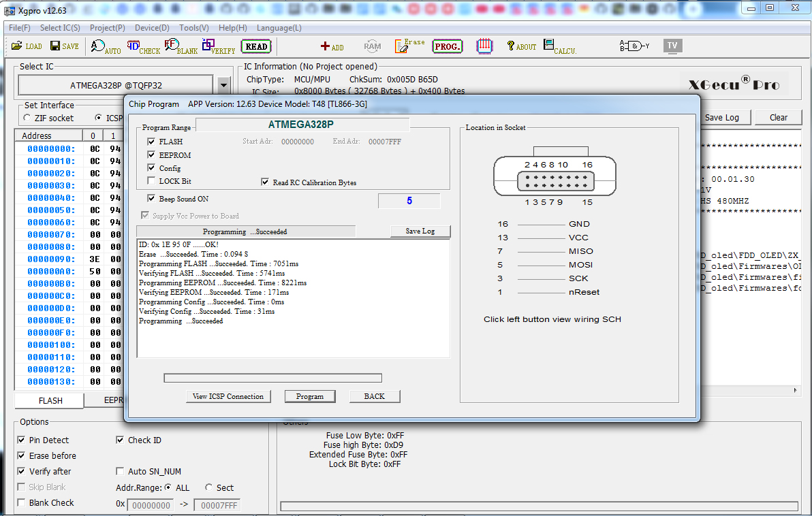Click the beep counter field showing 5
This screenshot has height=516, width=812.
point(409,201)
